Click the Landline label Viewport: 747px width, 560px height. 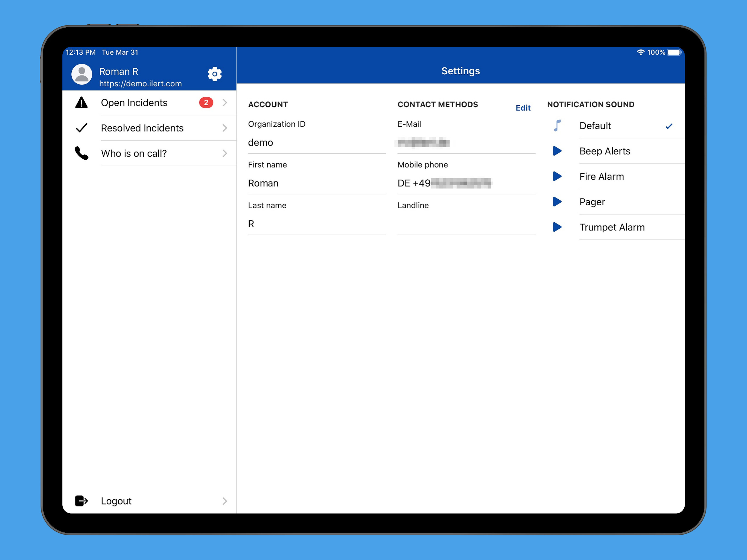point(413,205)
